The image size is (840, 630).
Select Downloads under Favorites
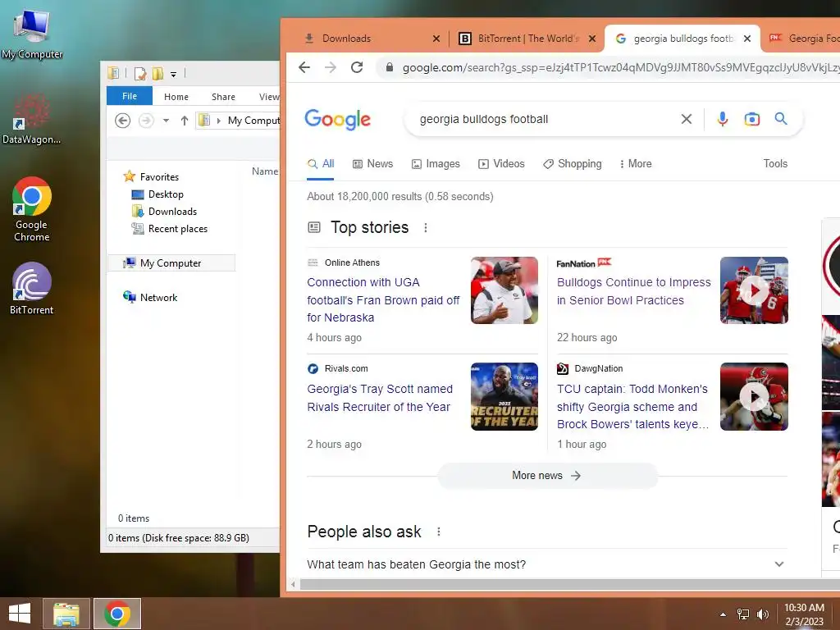click(x=164, y=212)
